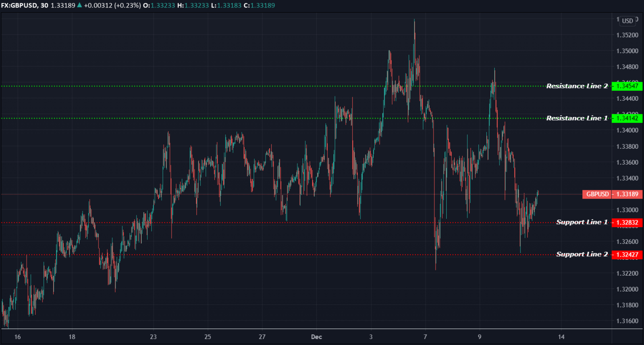Click the 1.32600 price axis label

point(627,241)
